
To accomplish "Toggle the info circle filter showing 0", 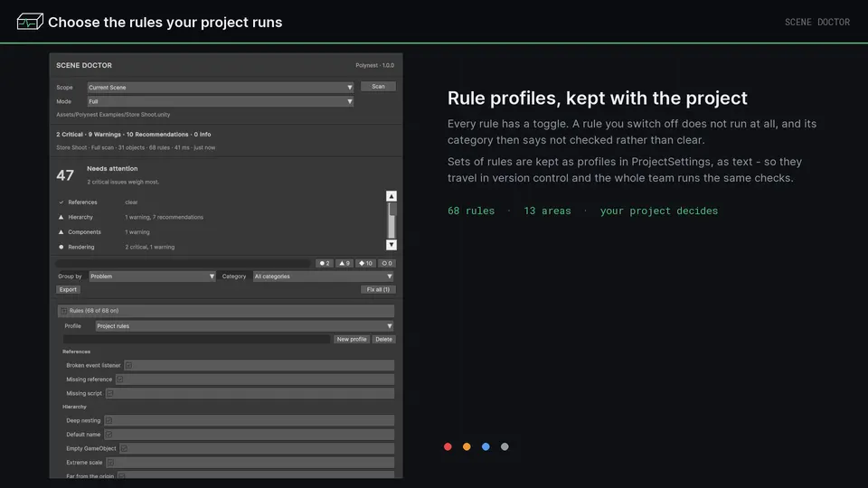I will point(386,263).
